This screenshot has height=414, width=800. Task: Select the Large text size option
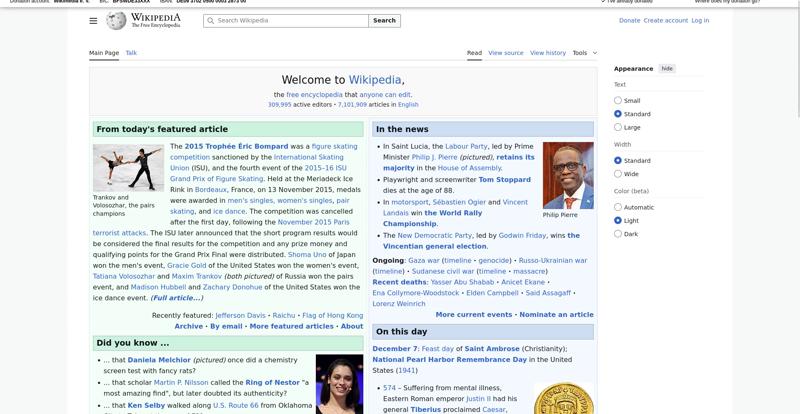(618, 127)
